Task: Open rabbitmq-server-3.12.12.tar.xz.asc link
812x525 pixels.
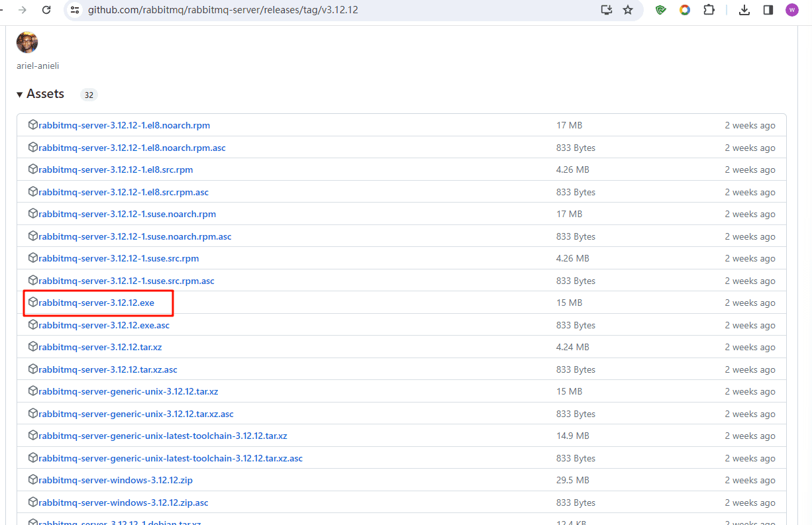Action: click(x=108, y=369)
